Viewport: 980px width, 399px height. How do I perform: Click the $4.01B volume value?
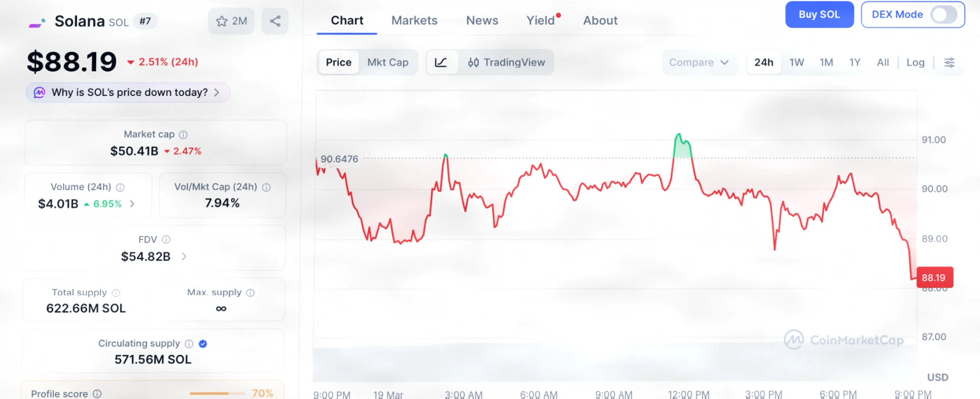tap(58, 204)
